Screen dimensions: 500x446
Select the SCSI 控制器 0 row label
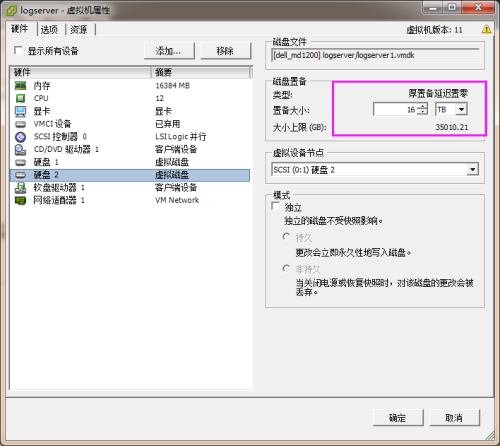60,137
